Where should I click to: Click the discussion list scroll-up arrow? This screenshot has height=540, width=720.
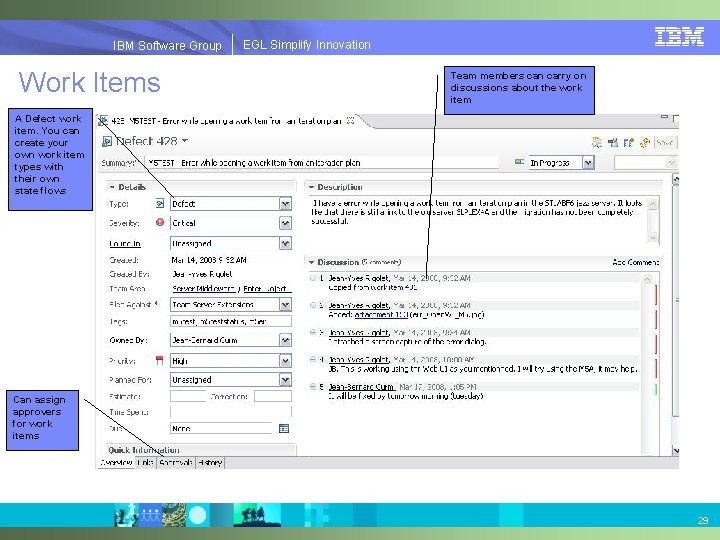coord(647,279)
